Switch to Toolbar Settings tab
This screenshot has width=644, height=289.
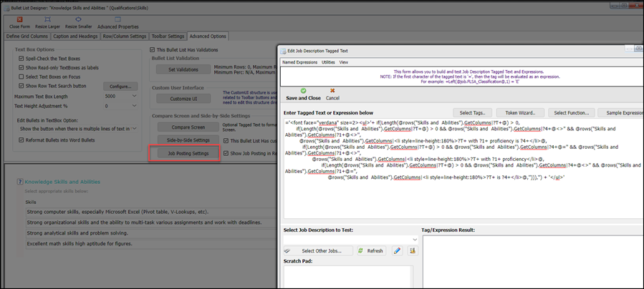(168, 36)
